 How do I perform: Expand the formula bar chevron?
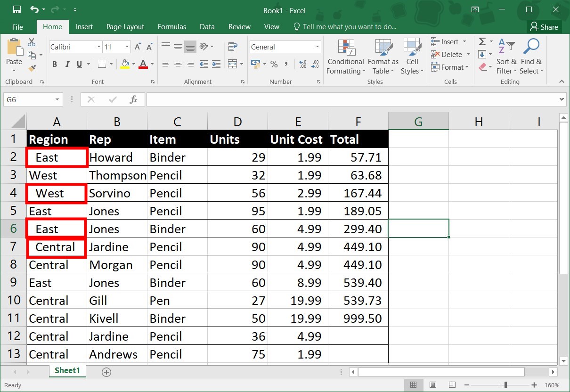[x=562, y=99]
